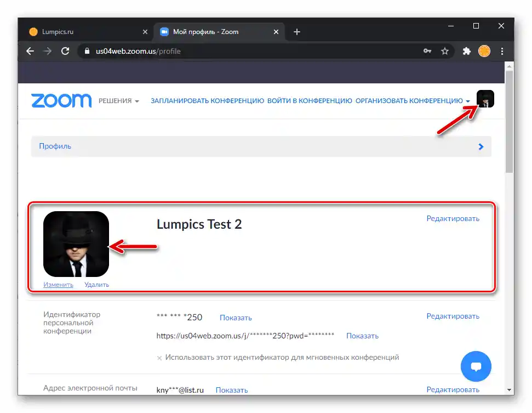Screen dimensions: 532x413
Task: Open the Extensions puzzle icon
Action: click(466, 52)
